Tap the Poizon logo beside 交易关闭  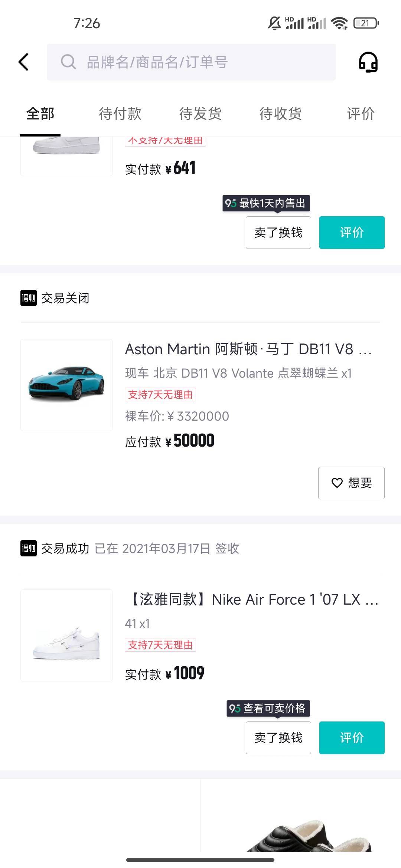(x=29, y=298)
